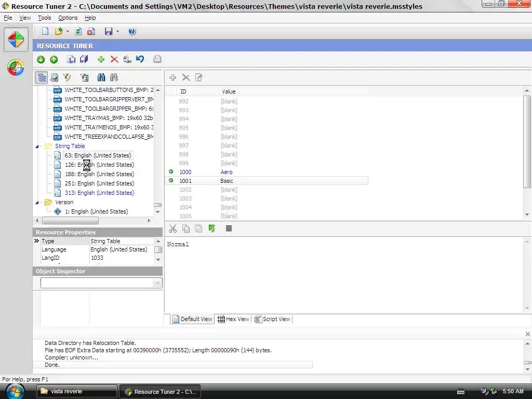Select the 1001 Basic string row
Screen dimensions: 532x399
pyautogui.click(x=267, y=181)
